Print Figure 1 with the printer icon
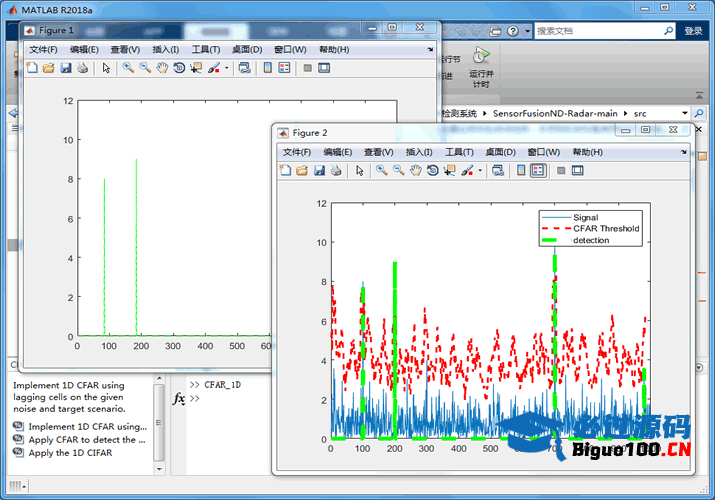 click(83, 68)
